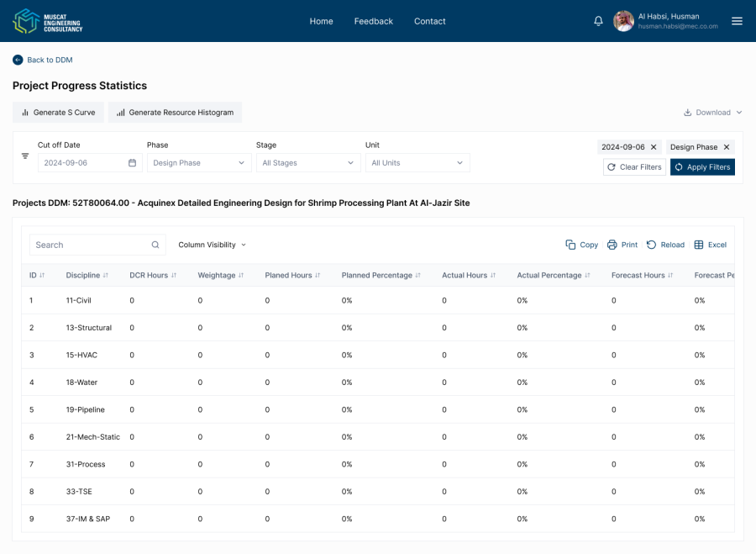This screenshot has height=554, width=756.
Task: Click Apply Filters
Action: pos(702,167)
